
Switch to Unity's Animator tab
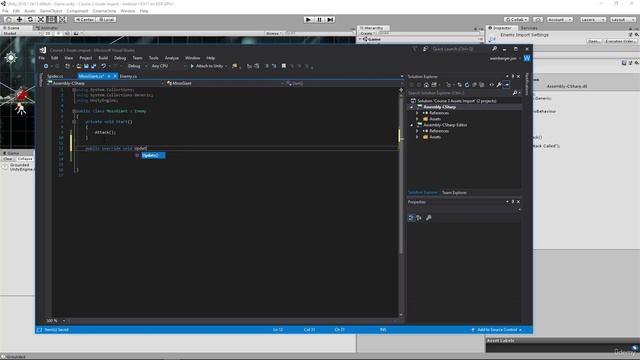(x=47, y=28)
